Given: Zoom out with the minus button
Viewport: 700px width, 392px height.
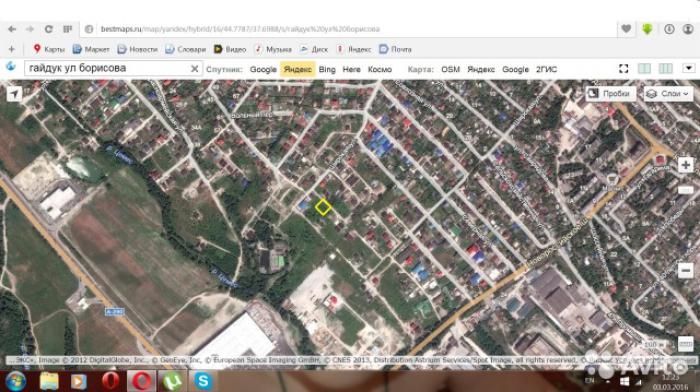Looking at the screenshot, I should pos(685,271).
